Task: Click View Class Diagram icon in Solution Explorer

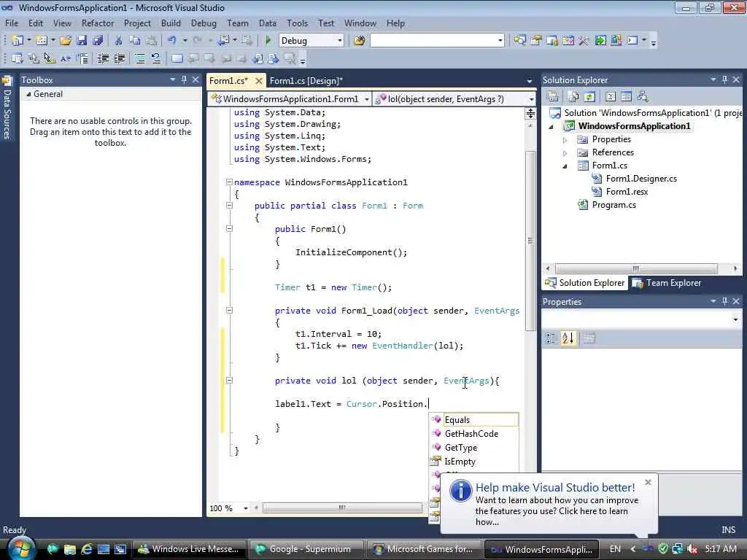Action: pyautogui.click(x=643, y=97)
